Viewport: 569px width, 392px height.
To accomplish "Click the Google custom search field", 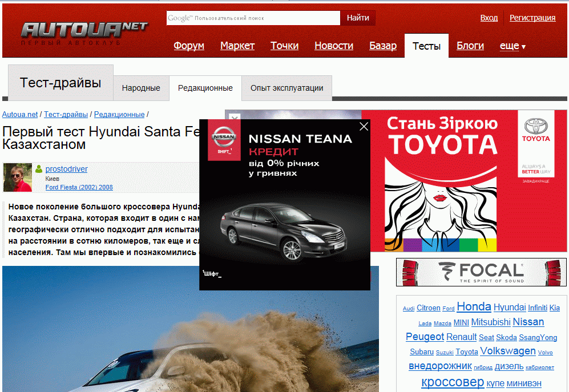I will tap(253, 18).
